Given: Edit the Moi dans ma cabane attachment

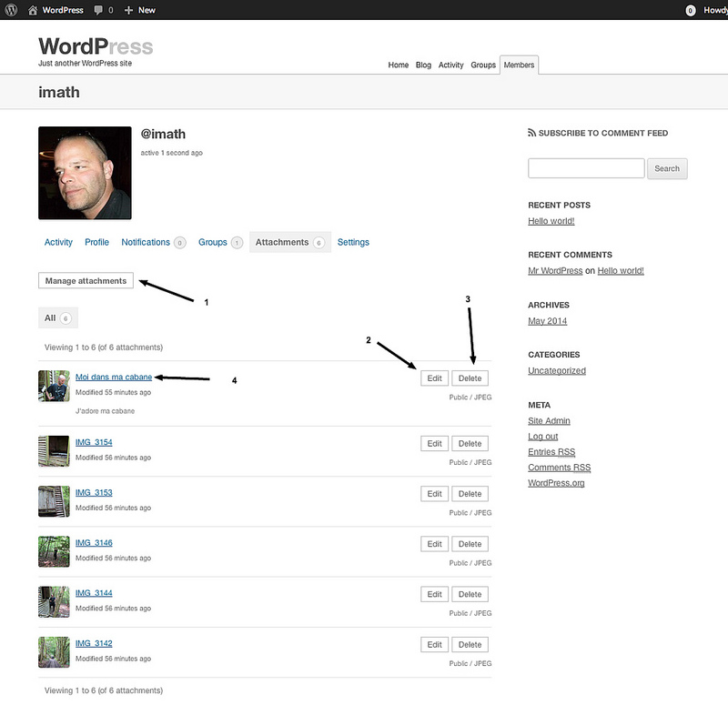Looking at the screenshot, I should [x=434, y=378].
